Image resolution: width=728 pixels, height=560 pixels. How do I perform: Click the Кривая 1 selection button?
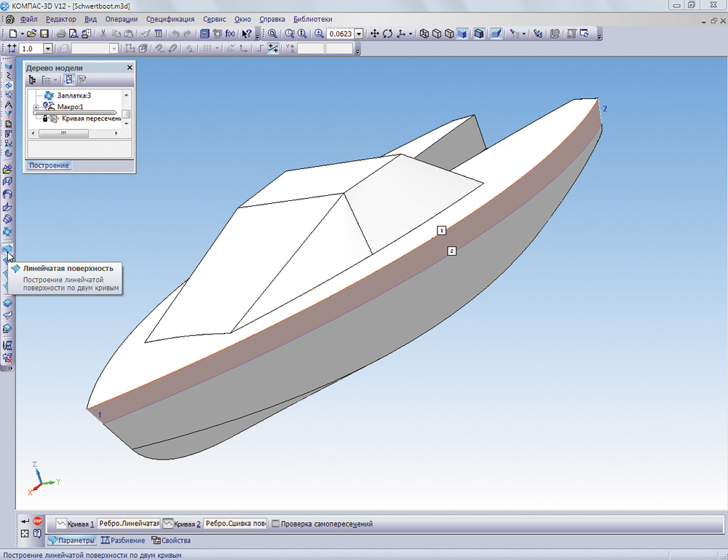tap(62, 524)
